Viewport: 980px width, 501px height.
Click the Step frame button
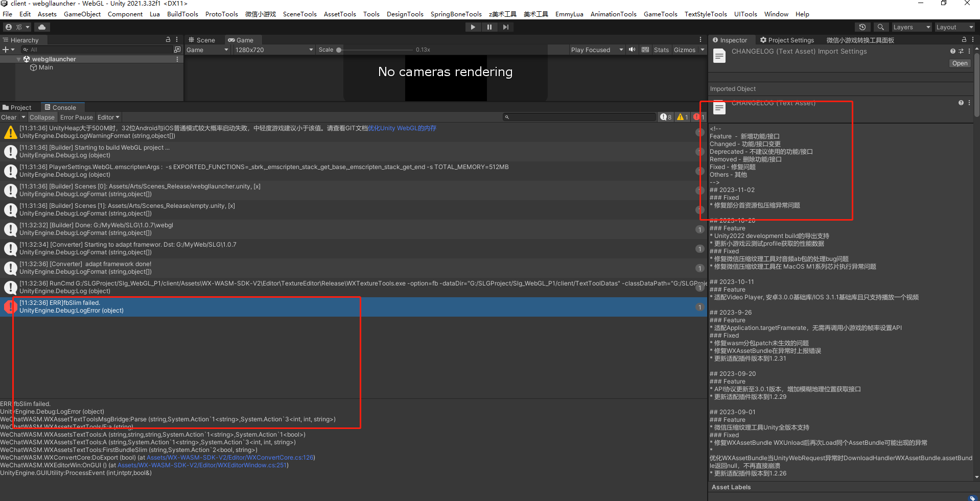(506, 27)
